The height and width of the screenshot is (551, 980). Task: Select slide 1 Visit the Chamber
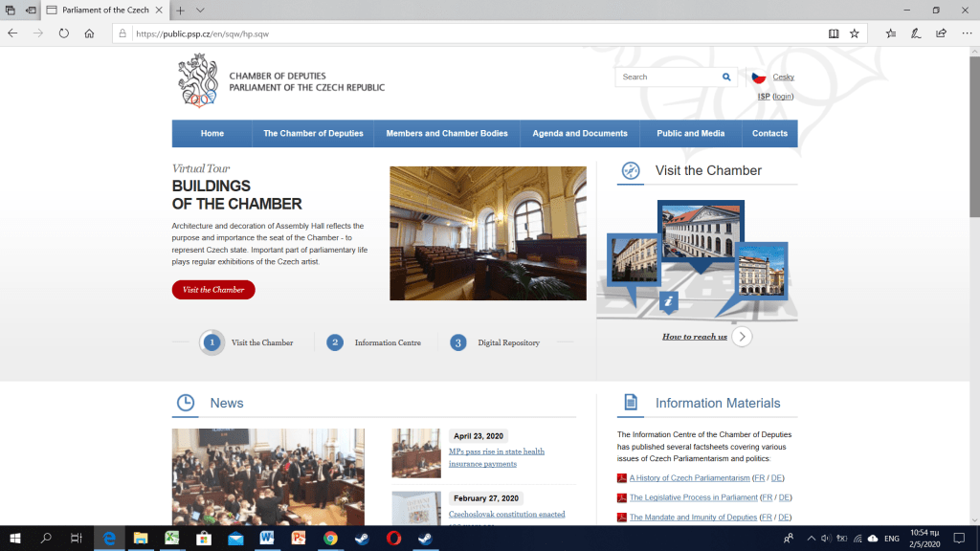click(212, 342)
